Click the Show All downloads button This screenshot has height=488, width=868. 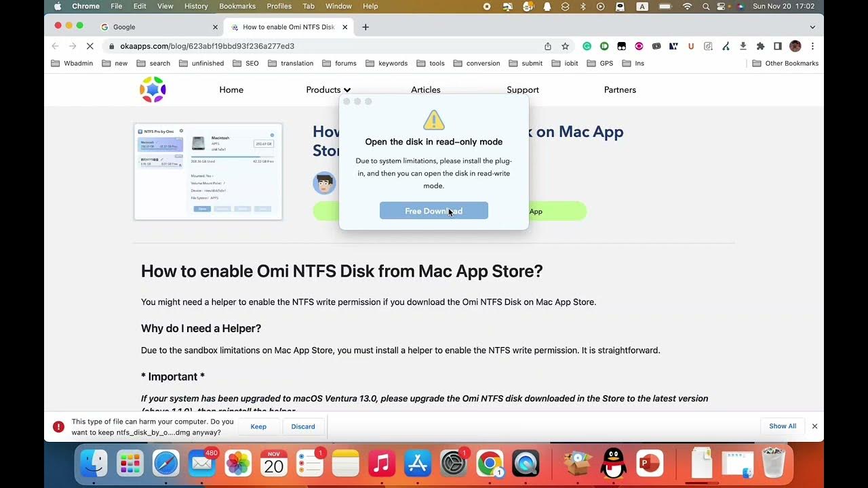(783, 426)
